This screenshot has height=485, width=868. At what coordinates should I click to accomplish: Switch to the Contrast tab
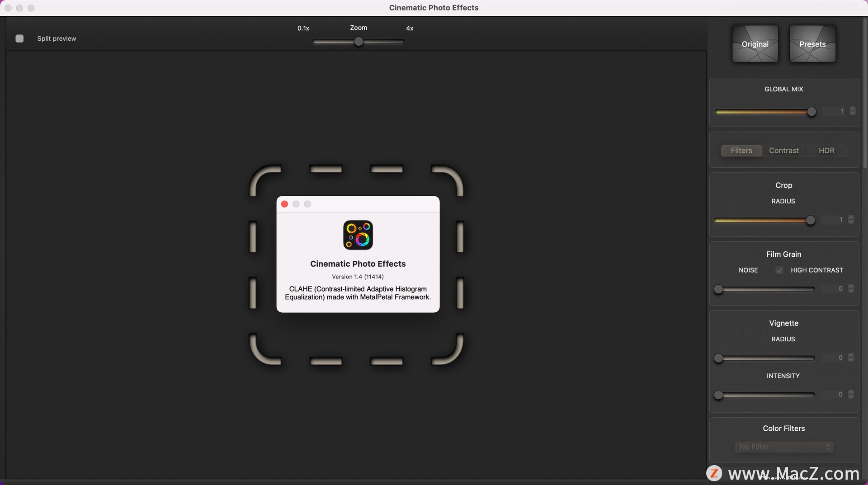point(784,151)
